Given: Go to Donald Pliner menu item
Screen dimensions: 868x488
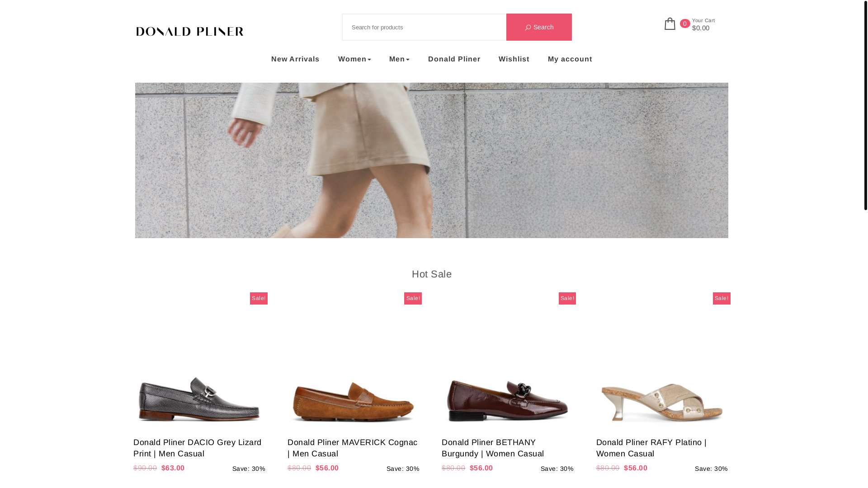Looking at the screenshot, I should (454, 59).
